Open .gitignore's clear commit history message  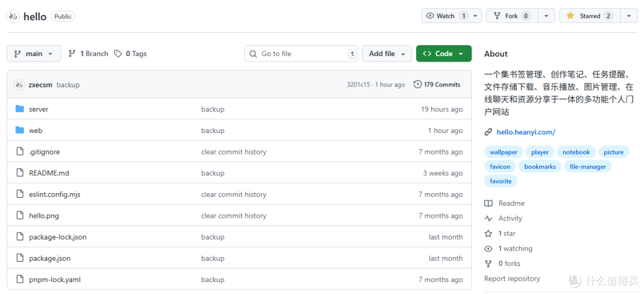(x=234, y=152)
